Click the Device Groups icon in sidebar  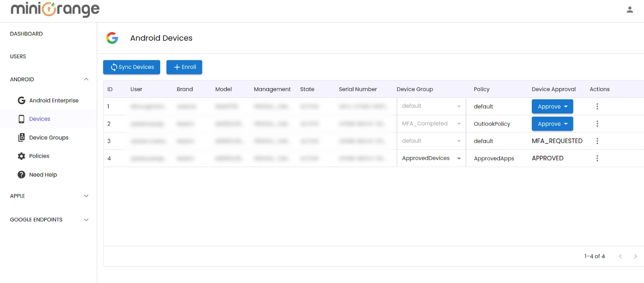21,138
